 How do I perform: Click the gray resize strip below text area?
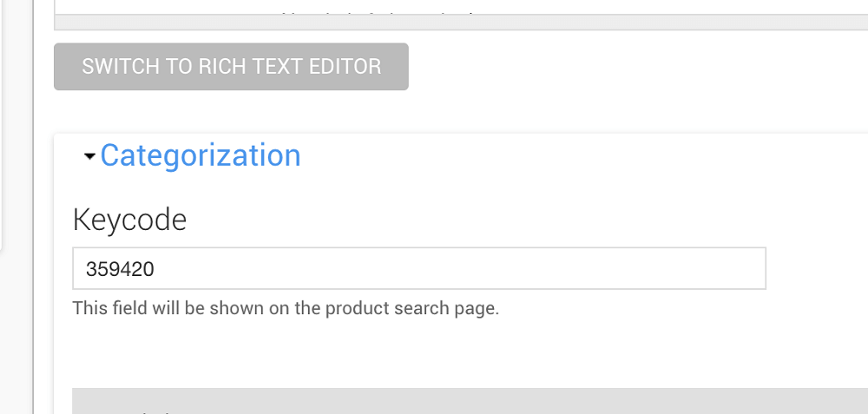[460, 23]
